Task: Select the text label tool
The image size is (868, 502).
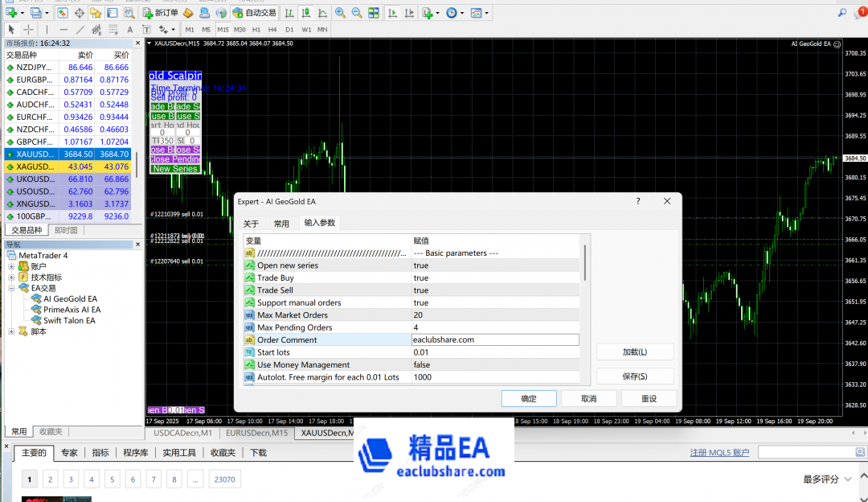Action: coord(129,30)
